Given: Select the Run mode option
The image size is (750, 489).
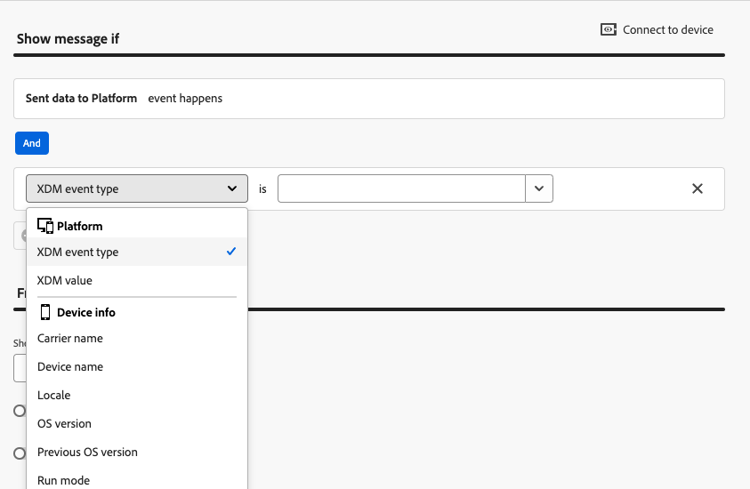Looking at the screenshot, I should (x=137, y=480).
